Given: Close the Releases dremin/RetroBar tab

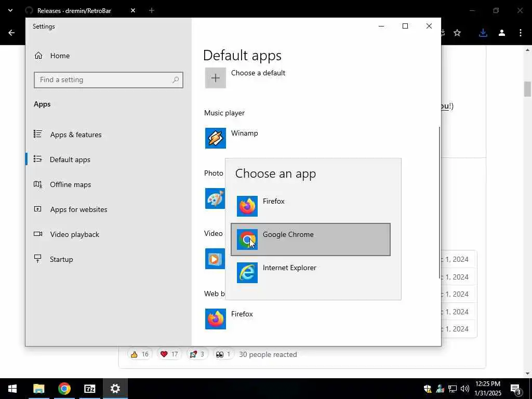Looking at the screenshot, I should coord(133,10).
